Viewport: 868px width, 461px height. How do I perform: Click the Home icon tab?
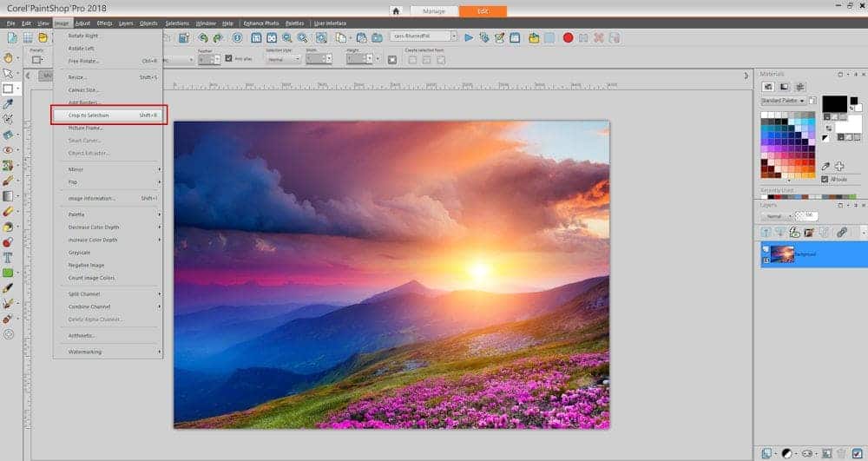click(396, 11)
